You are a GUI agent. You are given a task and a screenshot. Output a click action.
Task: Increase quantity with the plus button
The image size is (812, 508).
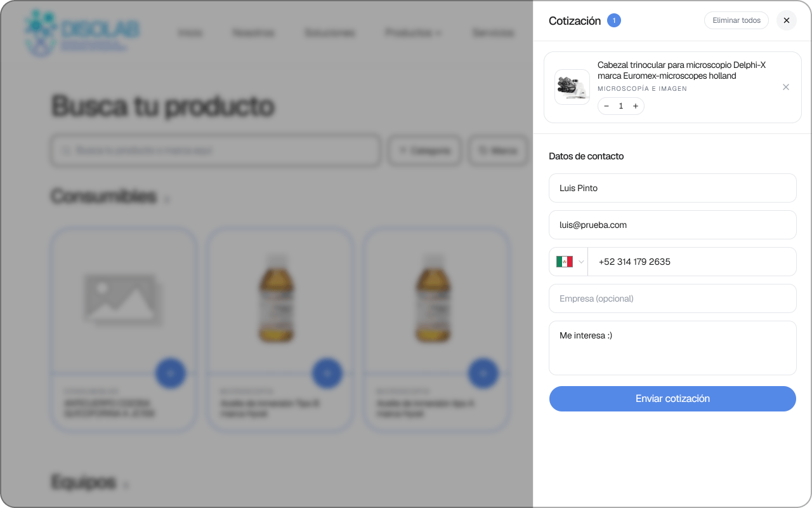636,106
